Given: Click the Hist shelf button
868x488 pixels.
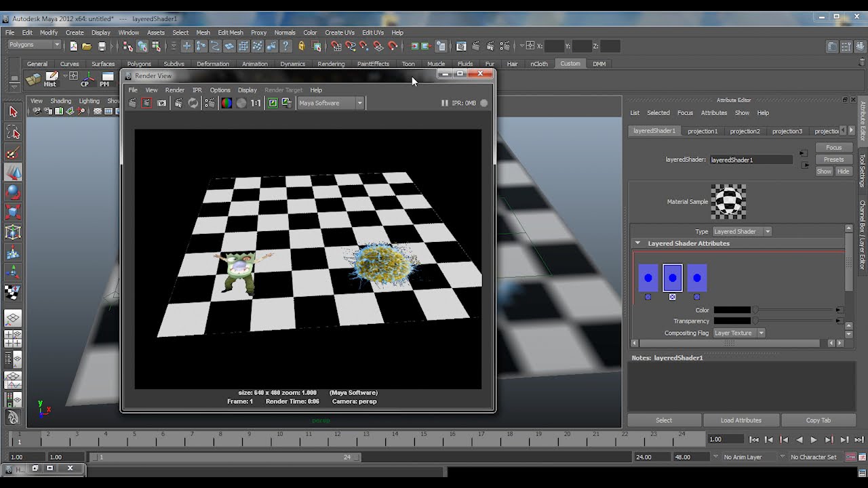Looking at the screenshot, I should [50, 79].
